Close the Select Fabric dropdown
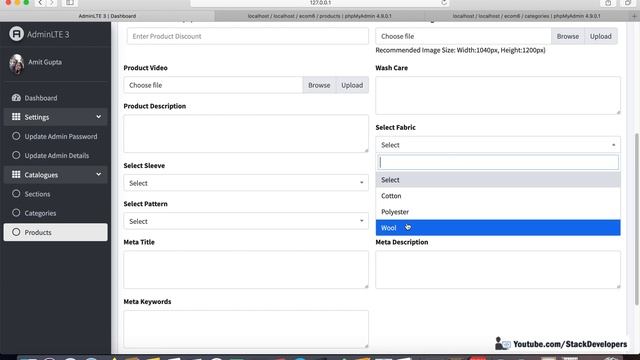Viewport: 640px width, 360px height. pos(498,145)
